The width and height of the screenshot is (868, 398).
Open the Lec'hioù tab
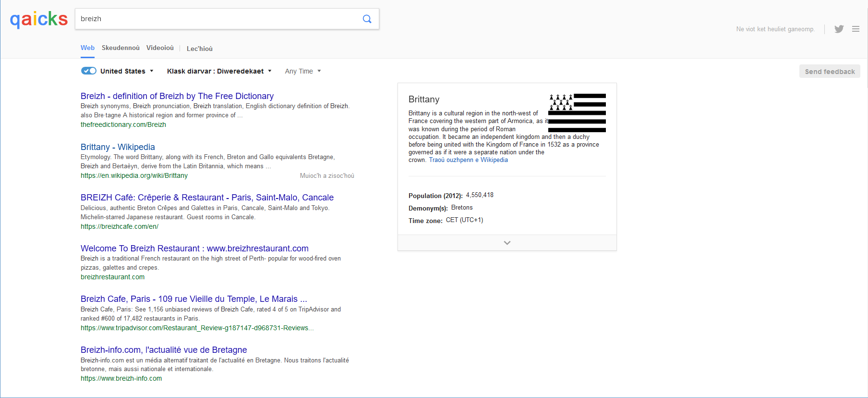pos(200,49)
